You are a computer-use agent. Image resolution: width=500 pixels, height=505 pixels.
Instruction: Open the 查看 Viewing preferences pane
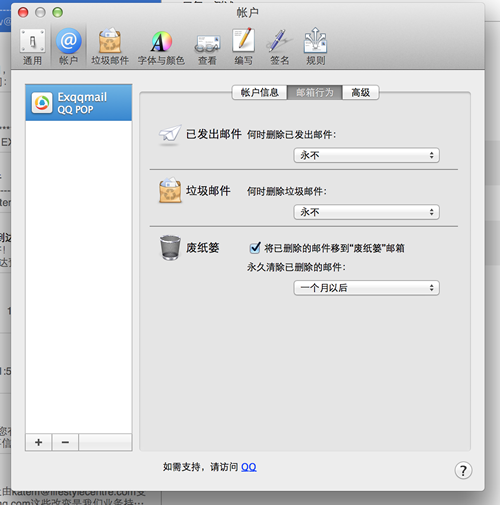pos(207,46)
